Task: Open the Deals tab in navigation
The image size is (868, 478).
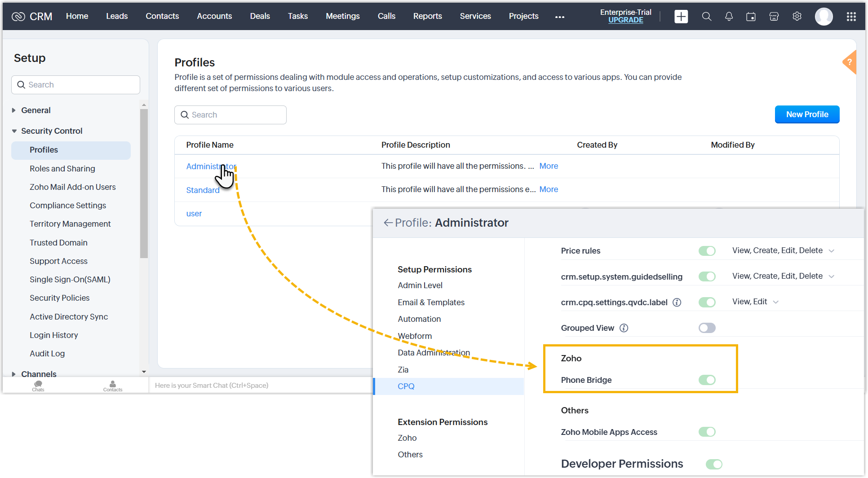Action: pyautogui.click(x=260, y=16)
